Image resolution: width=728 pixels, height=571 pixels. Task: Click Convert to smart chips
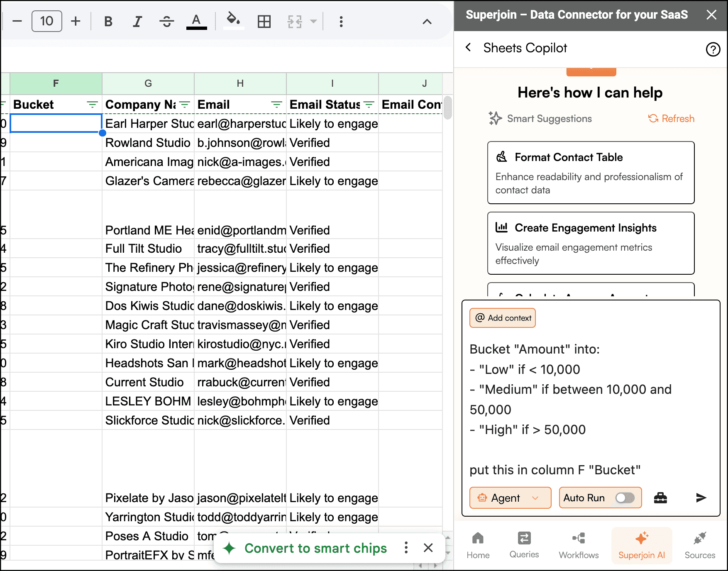tap(315, 548)
